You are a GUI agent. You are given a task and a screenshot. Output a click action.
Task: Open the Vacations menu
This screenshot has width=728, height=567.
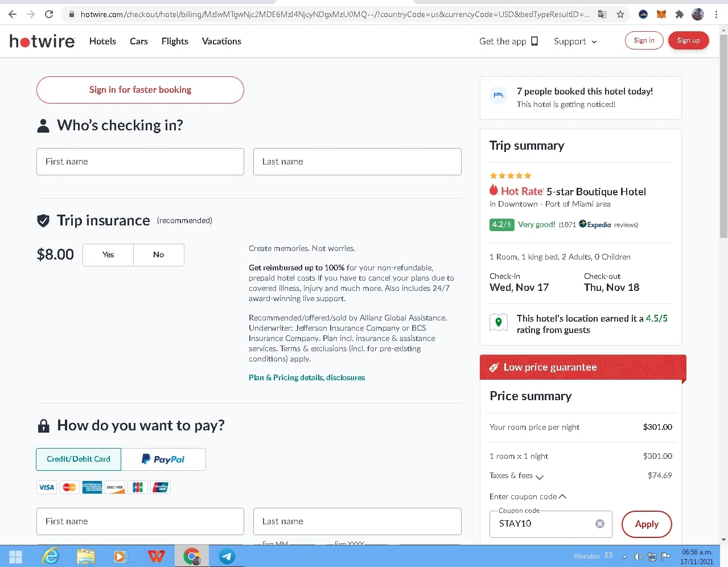(x=221, y=41)
